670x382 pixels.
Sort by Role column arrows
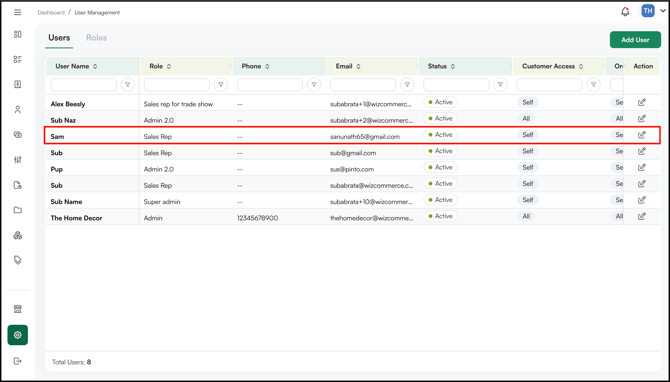[169, 66]
